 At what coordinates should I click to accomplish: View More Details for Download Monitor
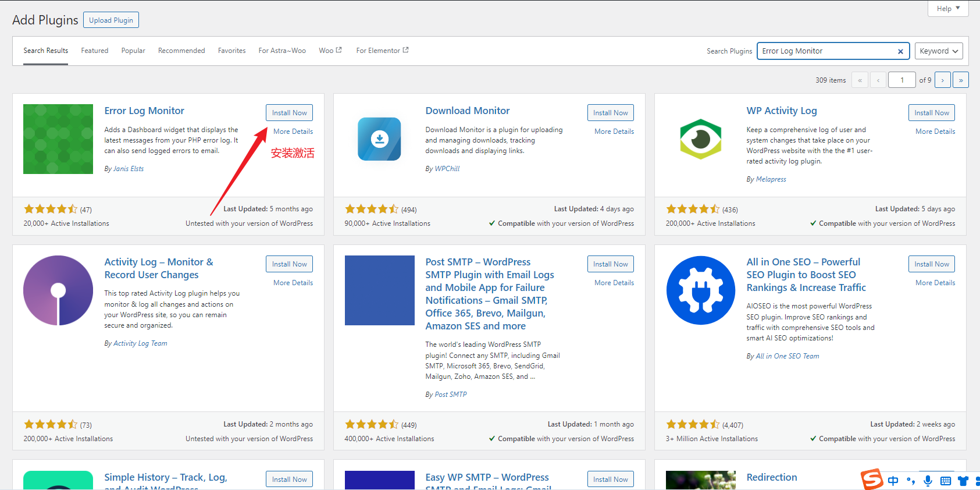tap(614, 132)
